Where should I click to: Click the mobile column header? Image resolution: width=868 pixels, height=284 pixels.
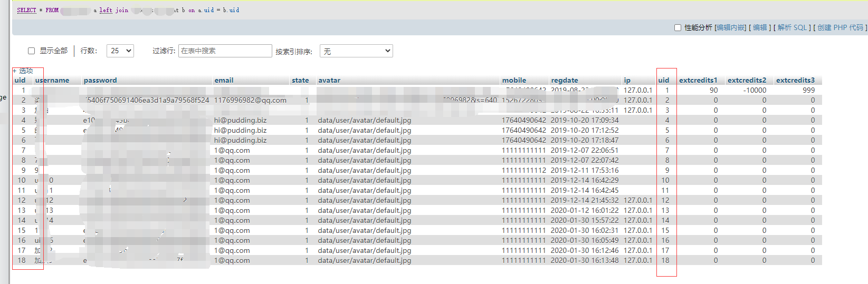[x=514, y=81]
